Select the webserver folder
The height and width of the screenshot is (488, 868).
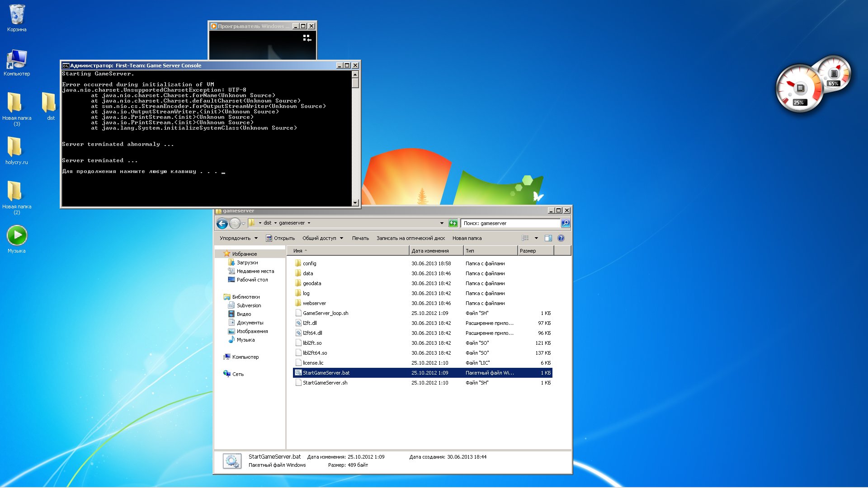pos(314,303)
